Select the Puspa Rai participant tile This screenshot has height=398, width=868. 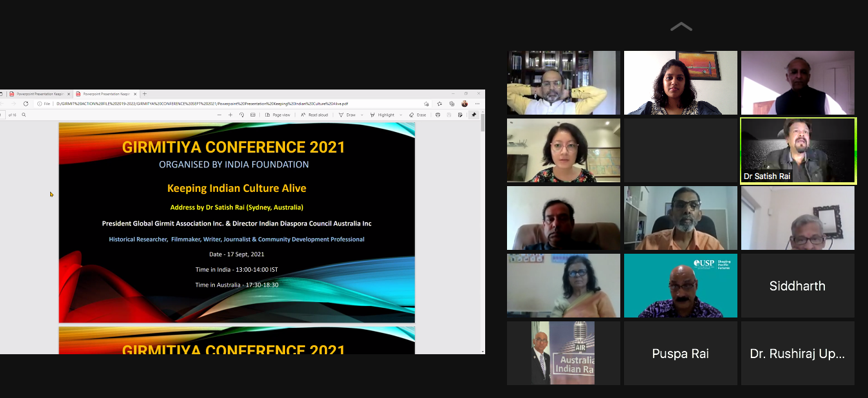pyautogui.click(x=681, y=353)
